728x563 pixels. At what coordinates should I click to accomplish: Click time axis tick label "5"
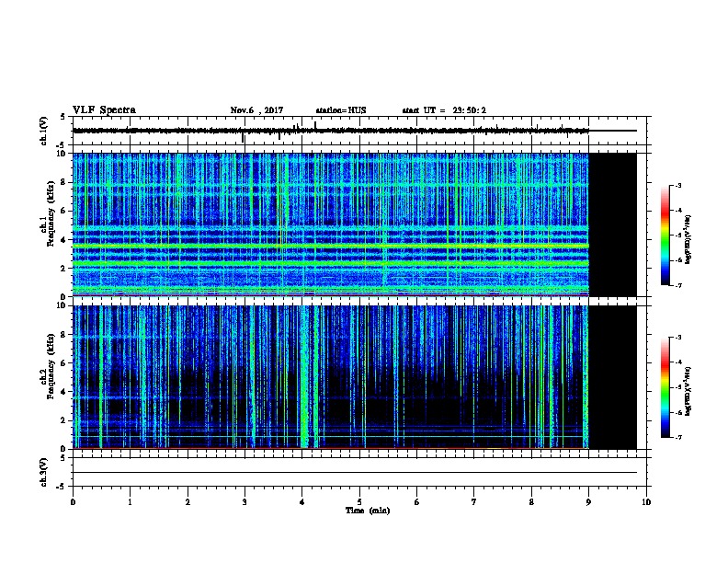[x=359, y=502]
